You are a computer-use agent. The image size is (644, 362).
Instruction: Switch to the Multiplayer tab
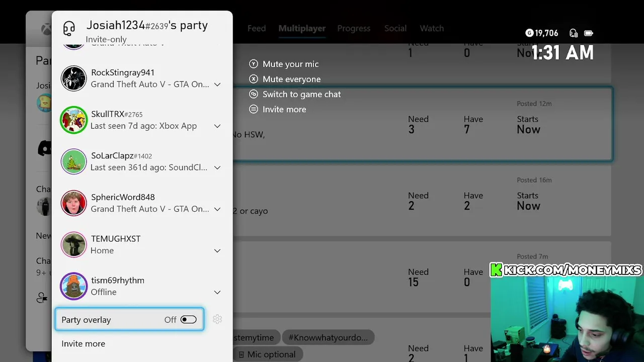(302, 28)
